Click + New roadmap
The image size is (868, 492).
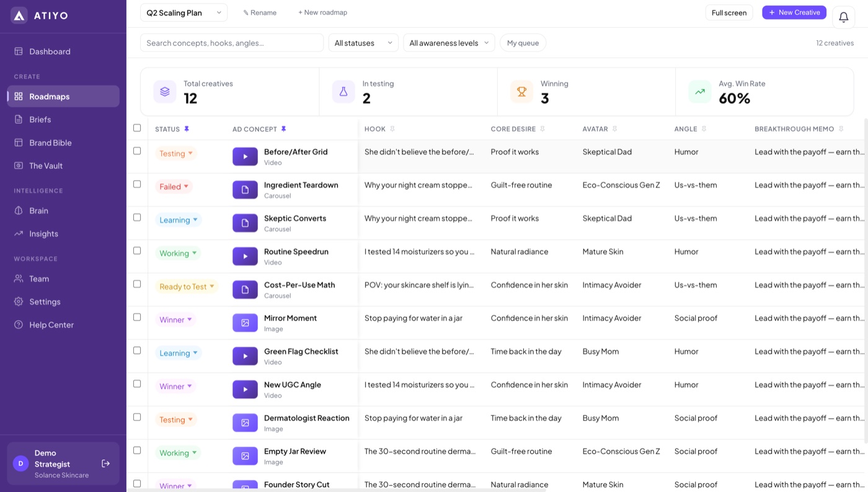pyautogui.click(x=322, y=12)
